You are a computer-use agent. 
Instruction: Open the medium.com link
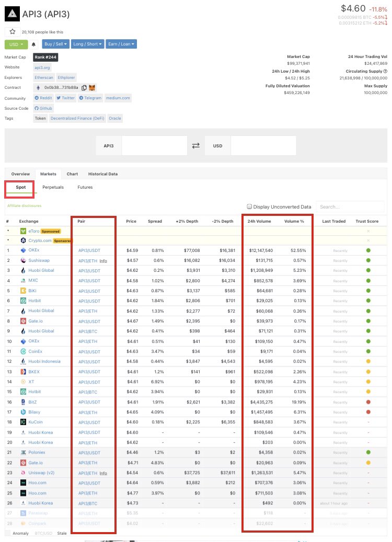coord(118,98)
